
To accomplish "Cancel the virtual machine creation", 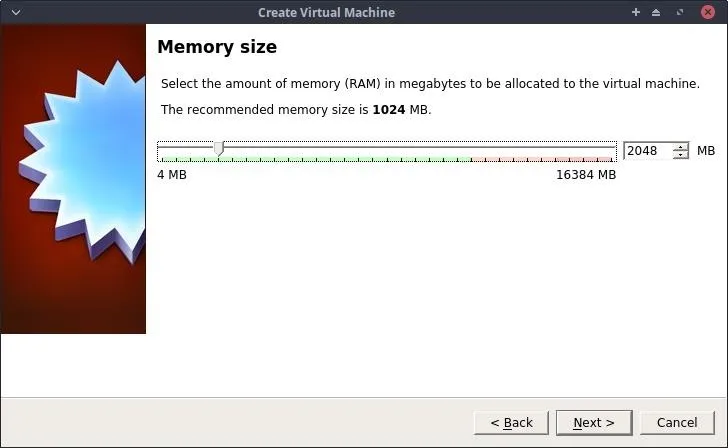I will [x=677, y=422].
